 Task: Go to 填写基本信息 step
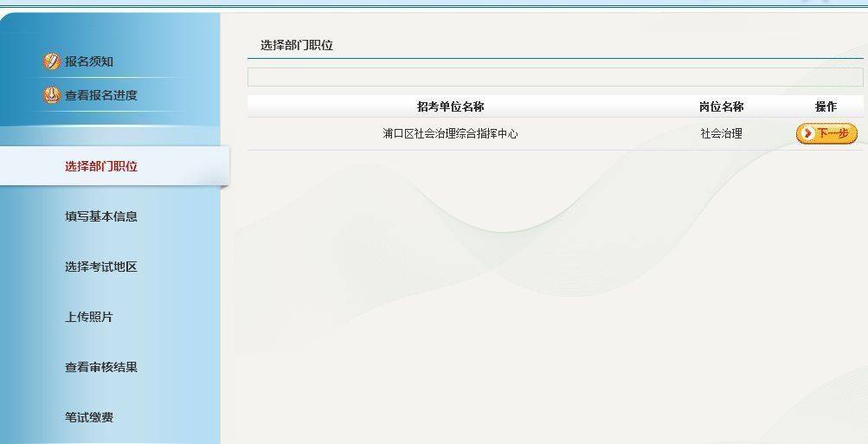(x=100, y=216)
